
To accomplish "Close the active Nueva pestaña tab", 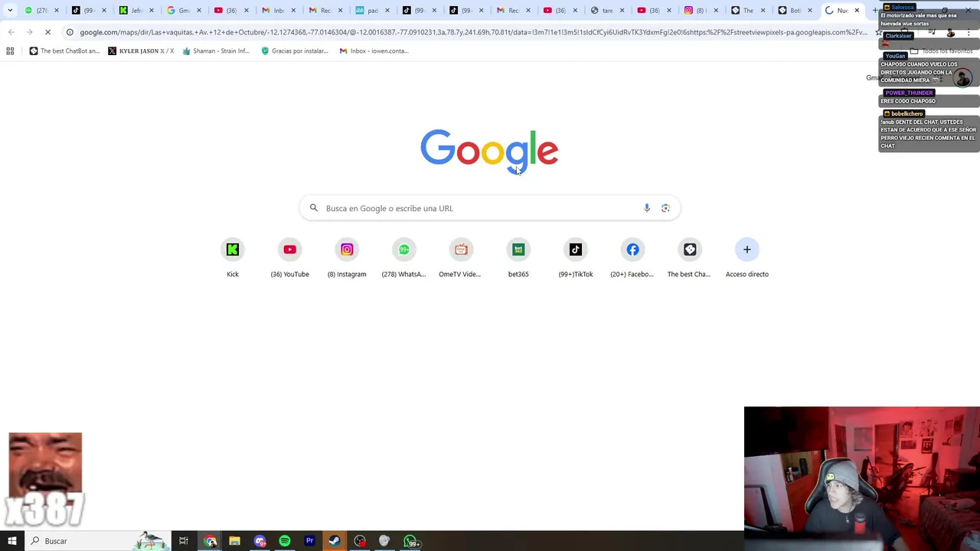I will 857,11.
